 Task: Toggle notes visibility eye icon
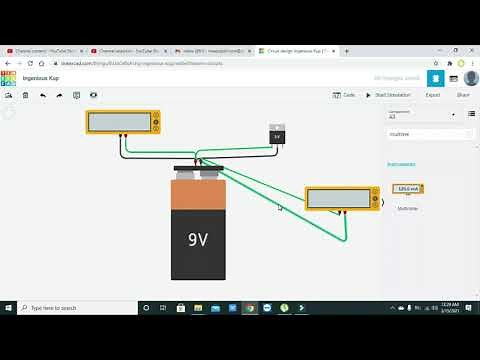click(x=93, y=95)
